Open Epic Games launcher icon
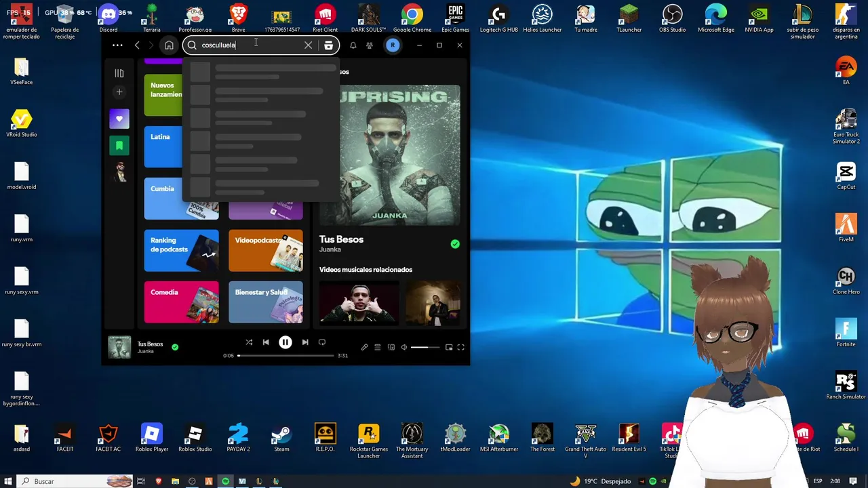 455,18
